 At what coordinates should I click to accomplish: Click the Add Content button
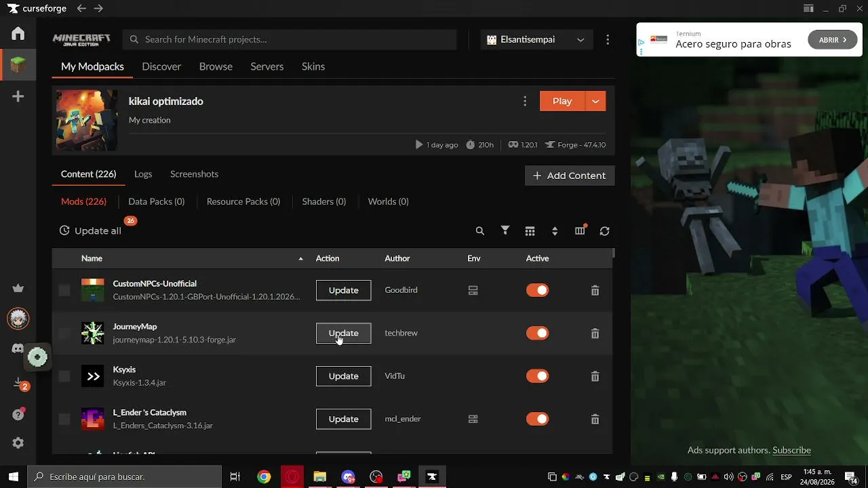(570, 176)
